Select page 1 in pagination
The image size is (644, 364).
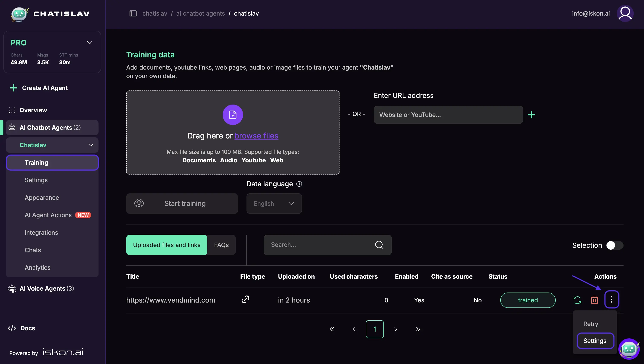tap(375, 329)
